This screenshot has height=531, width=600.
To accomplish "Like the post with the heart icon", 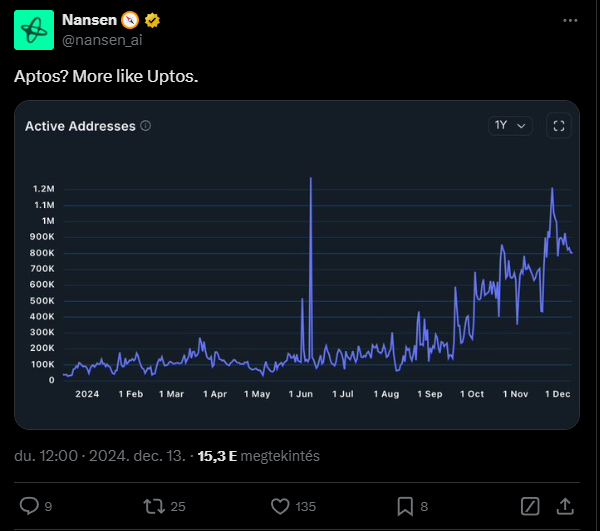I will (281, 506).
